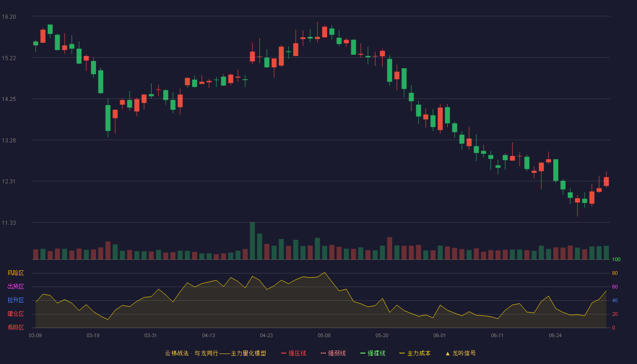
Task: Click the 16.20 price axis label
Action: coord(9,17)
